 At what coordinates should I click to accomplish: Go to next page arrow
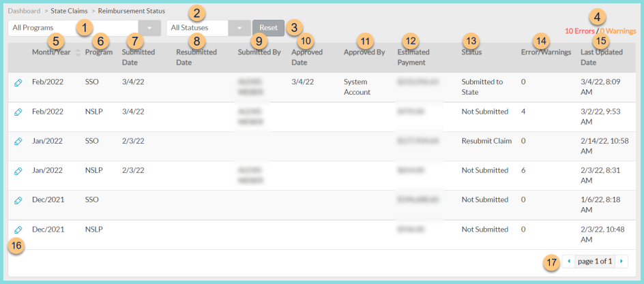click(x=621, y=261)
